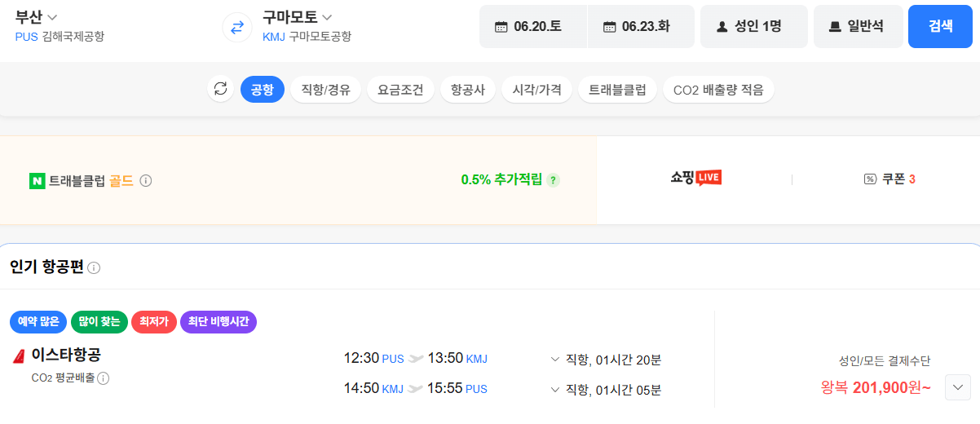
Task: Click the 예약 많은 badge
Action: 38,322
